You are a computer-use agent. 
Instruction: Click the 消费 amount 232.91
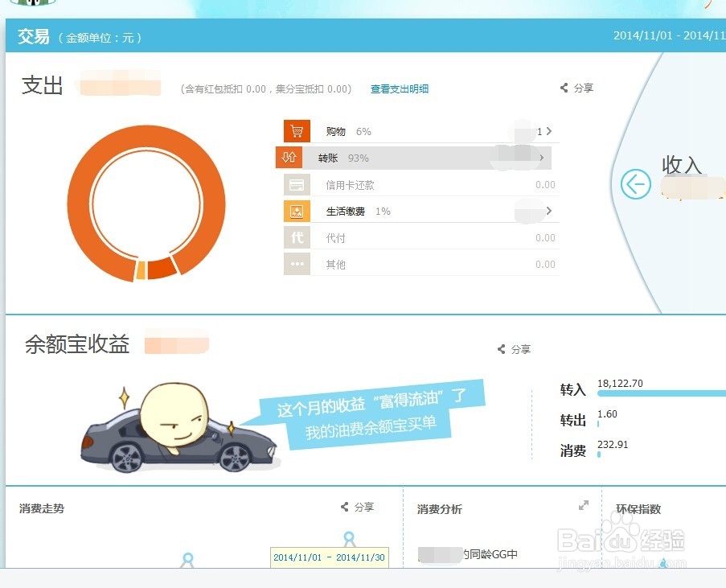point(613,444)
